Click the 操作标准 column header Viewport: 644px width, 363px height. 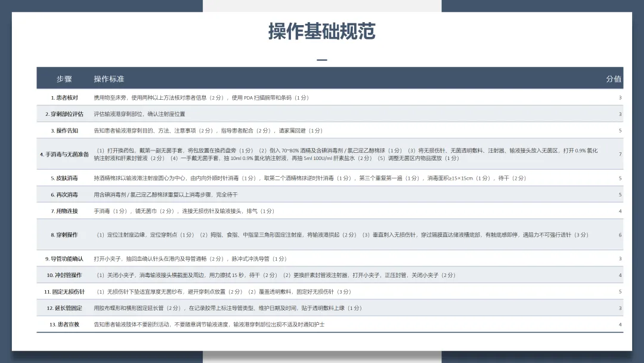click(109, 79)
